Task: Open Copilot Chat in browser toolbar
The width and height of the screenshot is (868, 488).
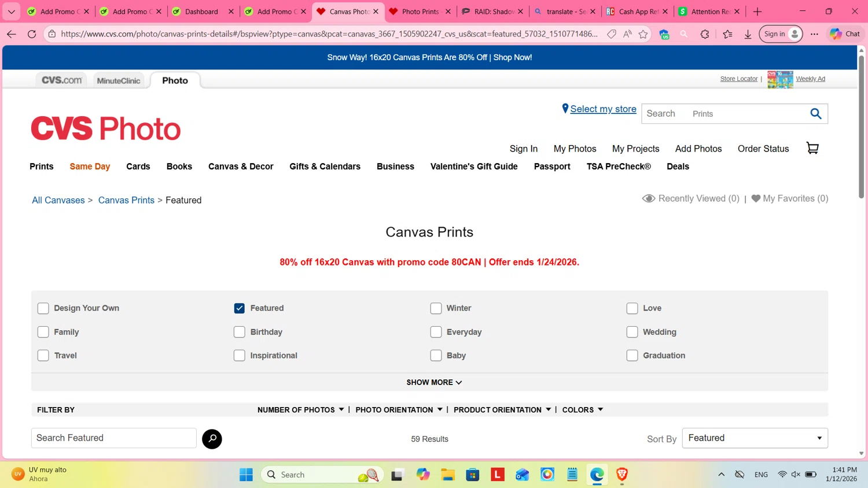Action: [845, 34]
